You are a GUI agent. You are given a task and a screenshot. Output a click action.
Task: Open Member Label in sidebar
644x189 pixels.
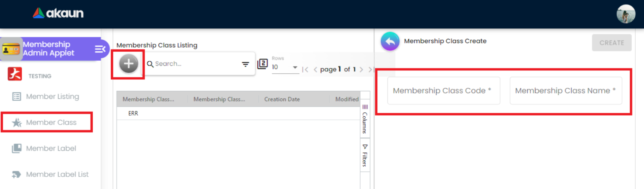point(44,149)
